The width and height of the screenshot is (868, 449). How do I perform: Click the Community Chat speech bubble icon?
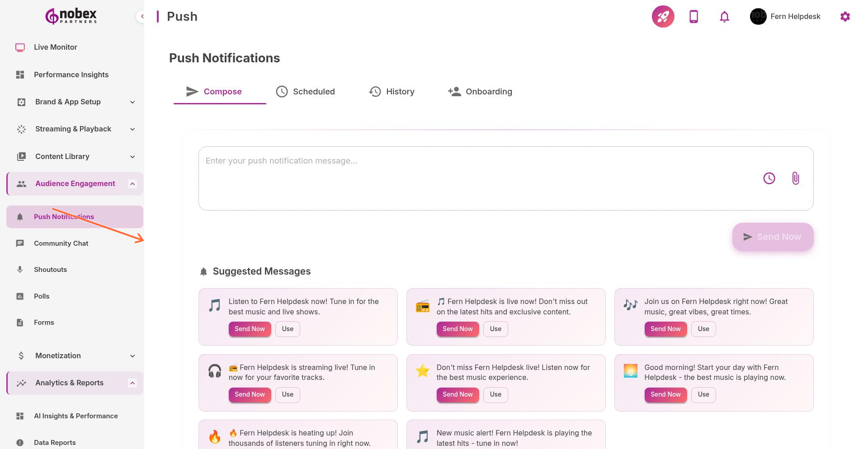[x=20, y=243]
